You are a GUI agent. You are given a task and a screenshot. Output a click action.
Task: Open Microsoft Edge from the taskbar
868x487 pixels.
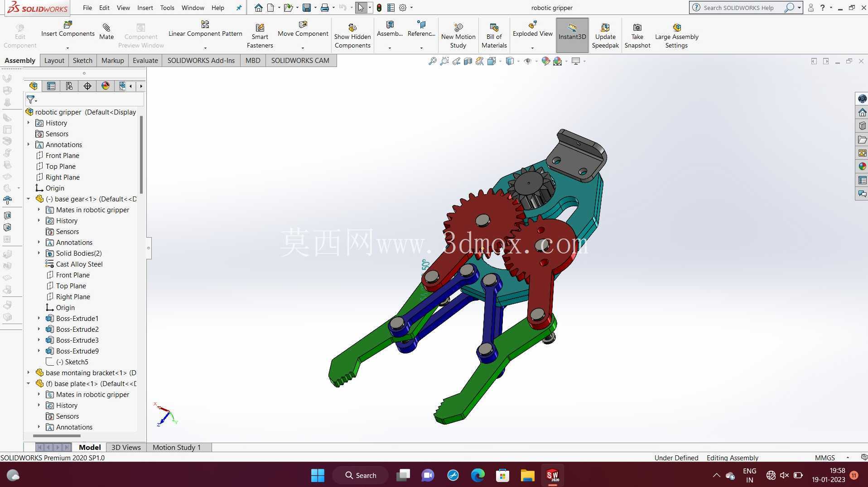477,475
